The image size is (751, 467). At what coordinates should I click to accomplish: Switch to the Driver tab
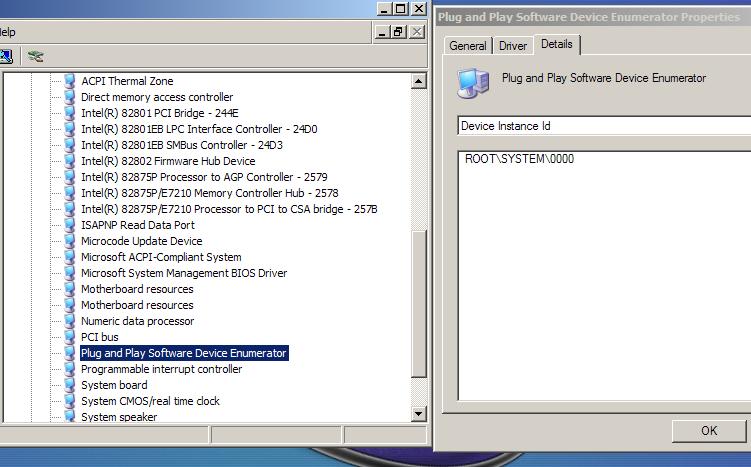[x=512, y=46]
